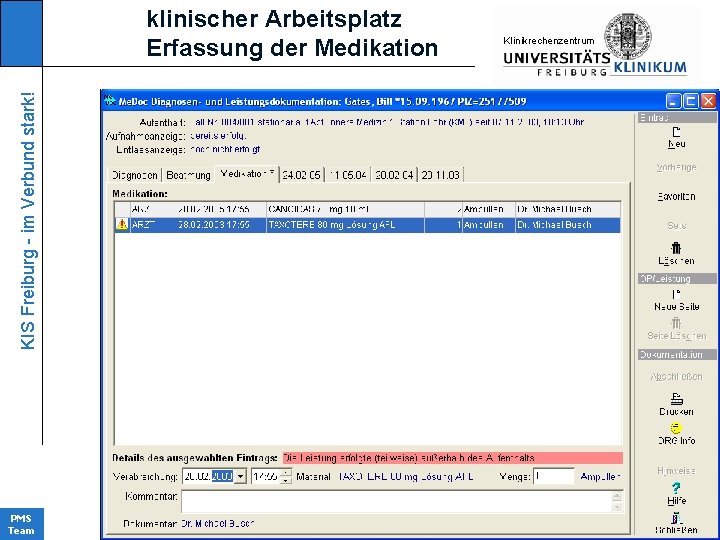Click the Hinweise button
Screen dimensions: 720x540
pos(676,471)
